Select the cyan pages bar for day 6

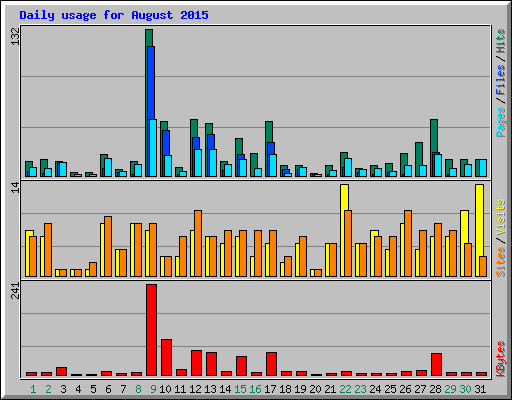click(108, 167)
